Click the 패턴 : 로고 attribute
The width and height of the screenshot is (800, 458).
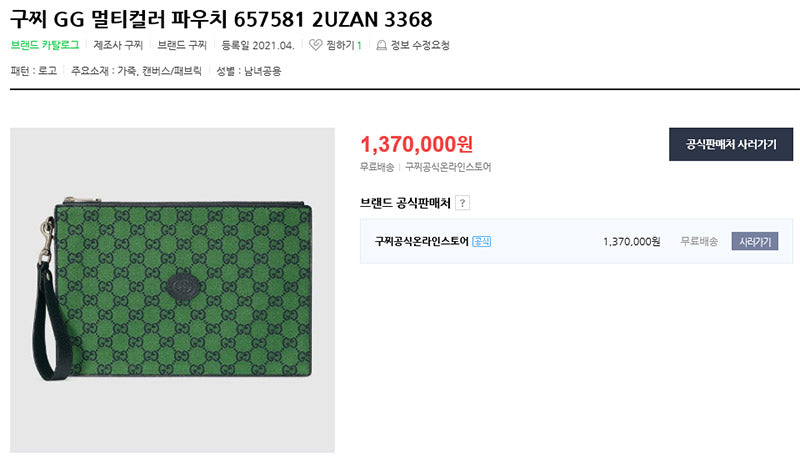tap(34, 71)
